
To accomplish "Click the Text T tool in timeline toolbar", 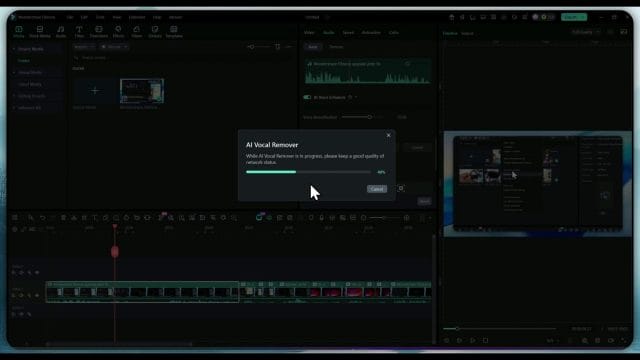I will click(95, 218).
